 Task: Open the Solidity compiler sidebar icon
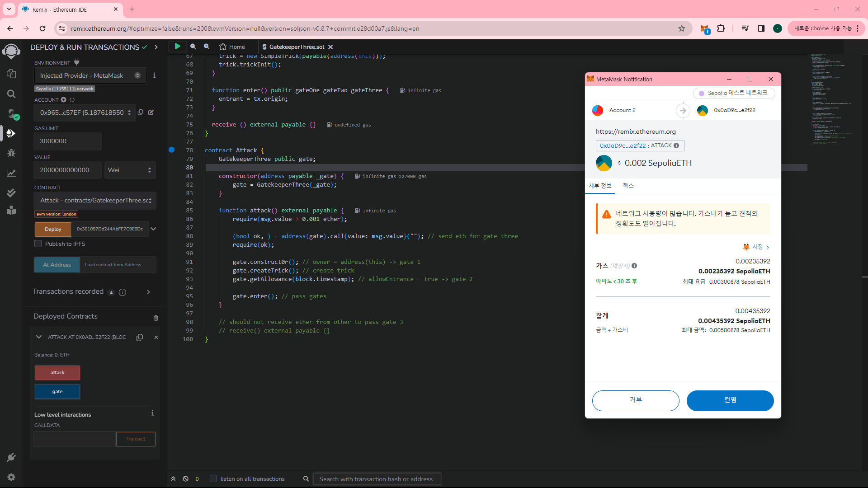click(11, 113)
